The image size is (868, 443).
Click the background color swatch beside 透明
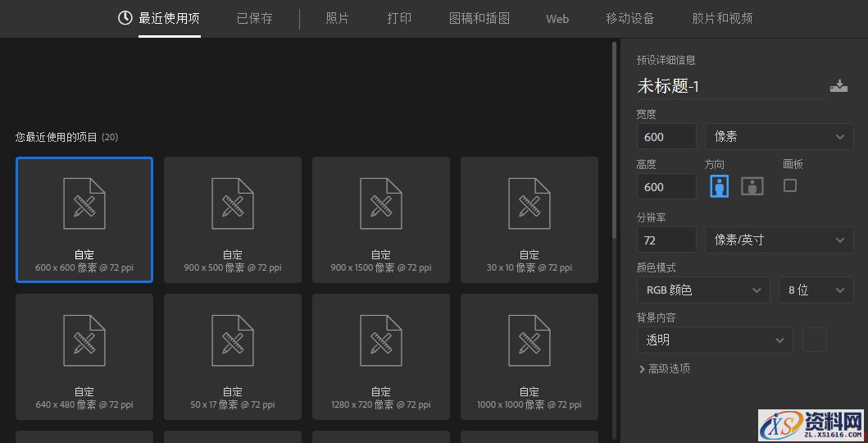click(815, 340)
